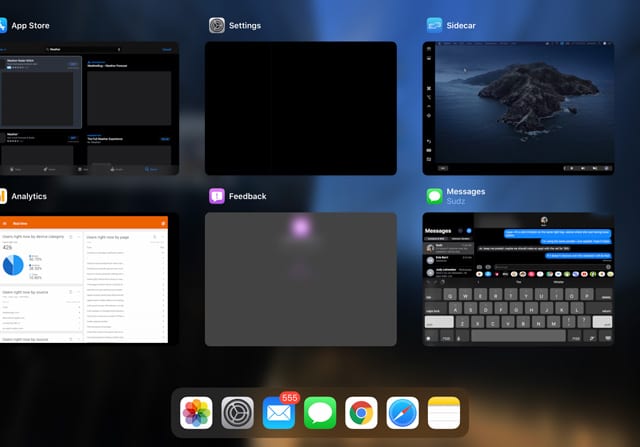This screenshot has height=447, width=640.
Task: Tap the Analytics icon above its card
Action: (3, 196)
